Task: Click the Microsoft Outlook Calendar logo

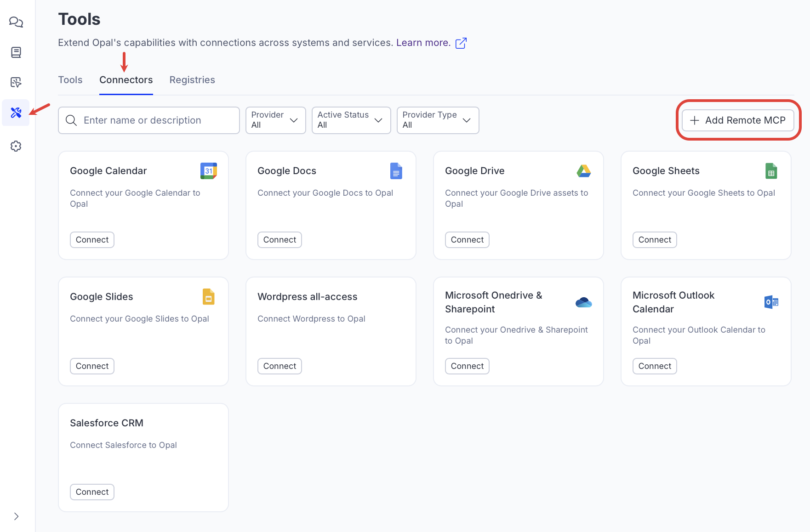Action: click(x=771, y=302)
